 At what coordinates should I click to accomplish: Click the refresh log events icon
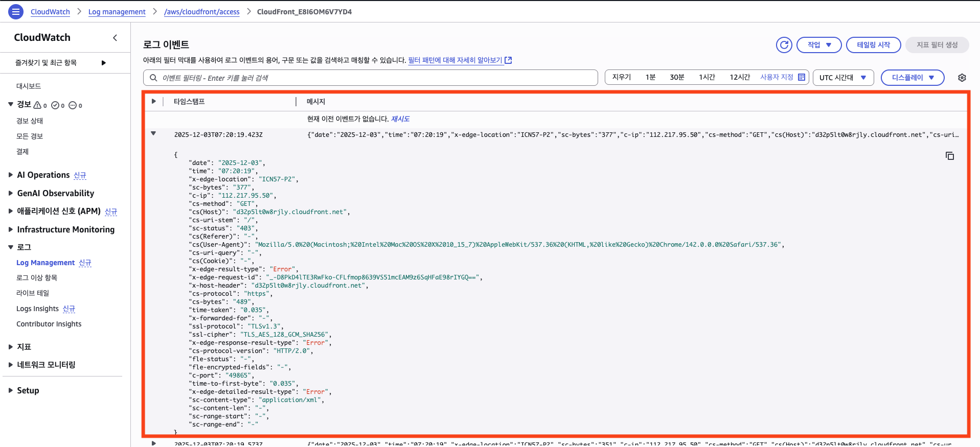(784, 45)
